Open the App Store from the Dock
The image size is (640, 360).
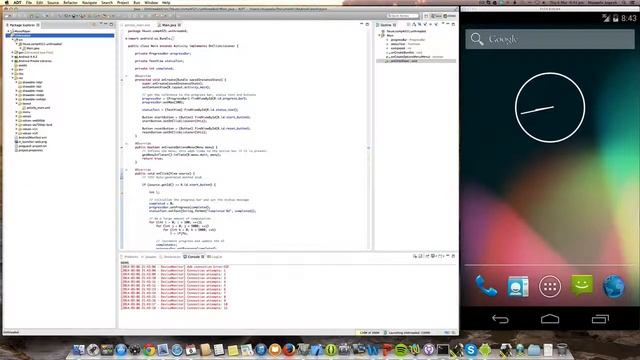[121, 350]
